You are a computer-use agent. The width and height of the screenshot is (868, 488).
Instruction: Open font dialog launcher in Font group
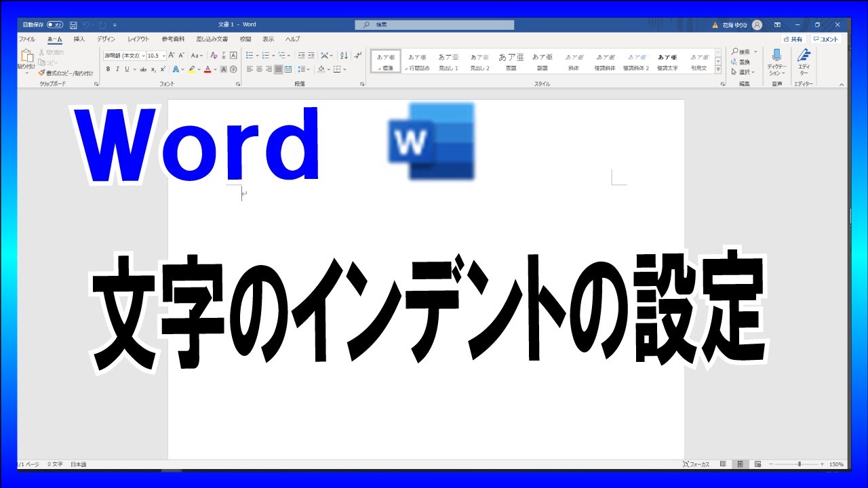(237, 84)
